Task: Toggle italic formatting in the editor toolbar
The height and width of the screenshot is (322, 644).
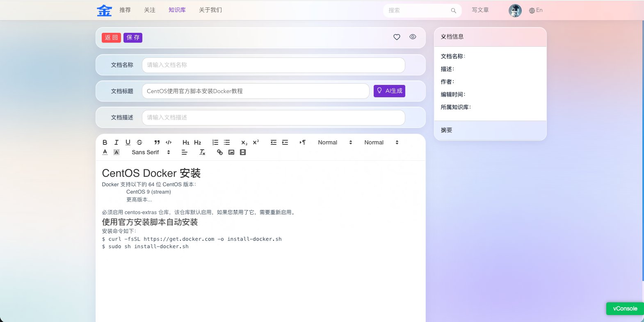Action: 116,142
